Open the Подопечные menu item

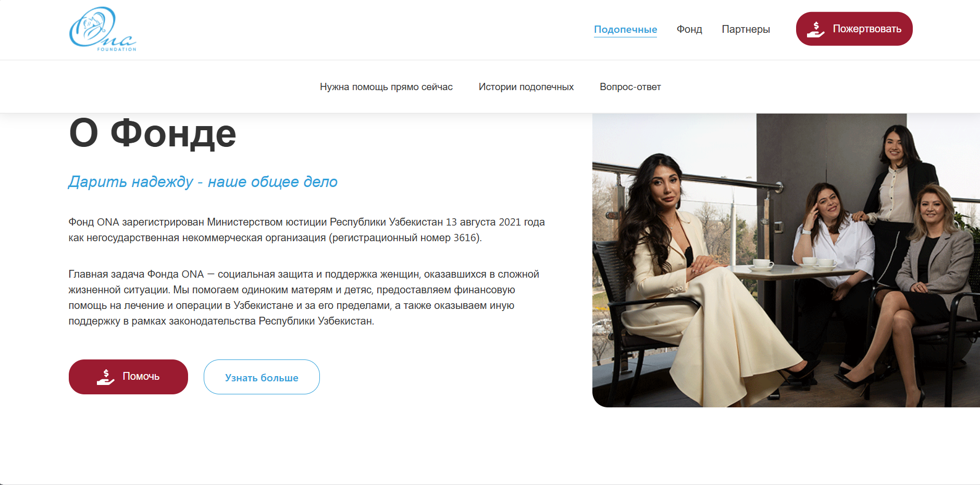coord(625,29)
